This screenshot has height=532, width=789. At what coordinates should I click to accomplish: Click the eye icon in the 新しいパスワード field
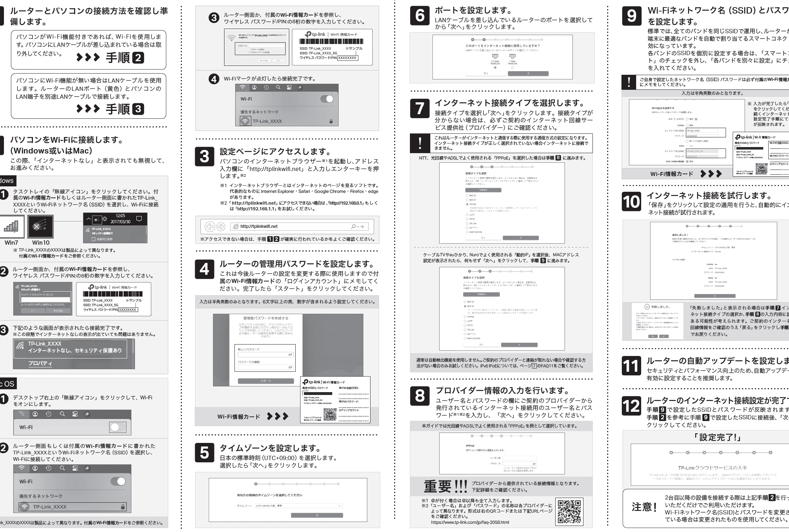click(x=290, y=355)
